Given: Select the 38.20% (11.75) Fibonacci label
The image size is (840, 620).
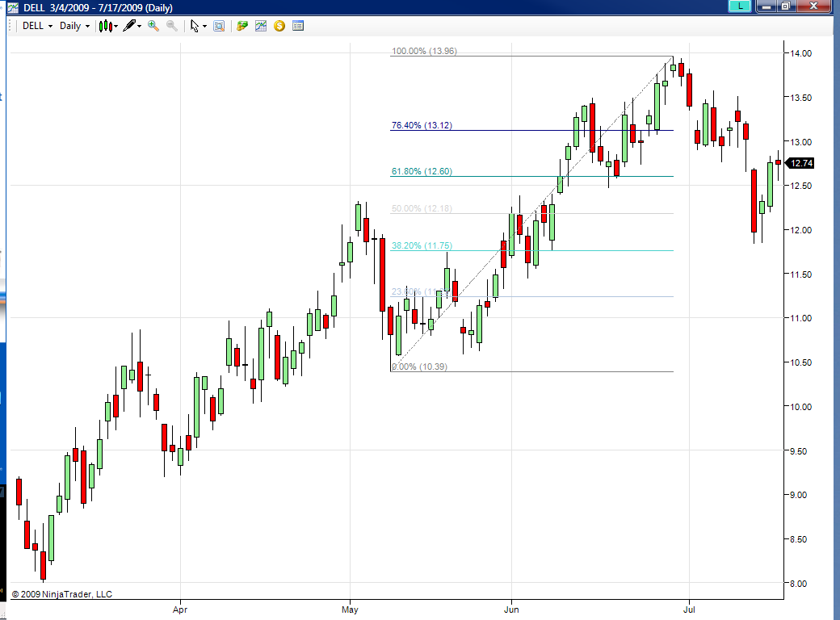Looking at the screenshot, I should (422, 245).
